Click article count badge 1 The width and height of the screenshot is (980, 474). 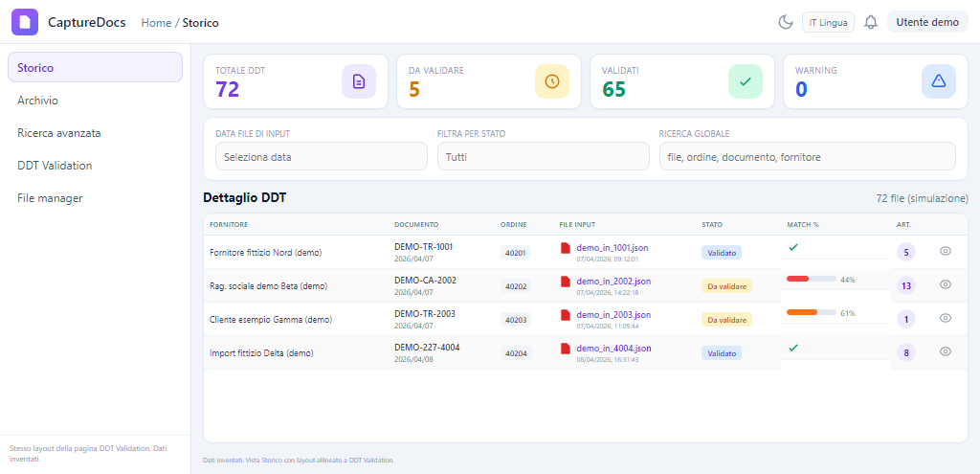pos(905,320)
